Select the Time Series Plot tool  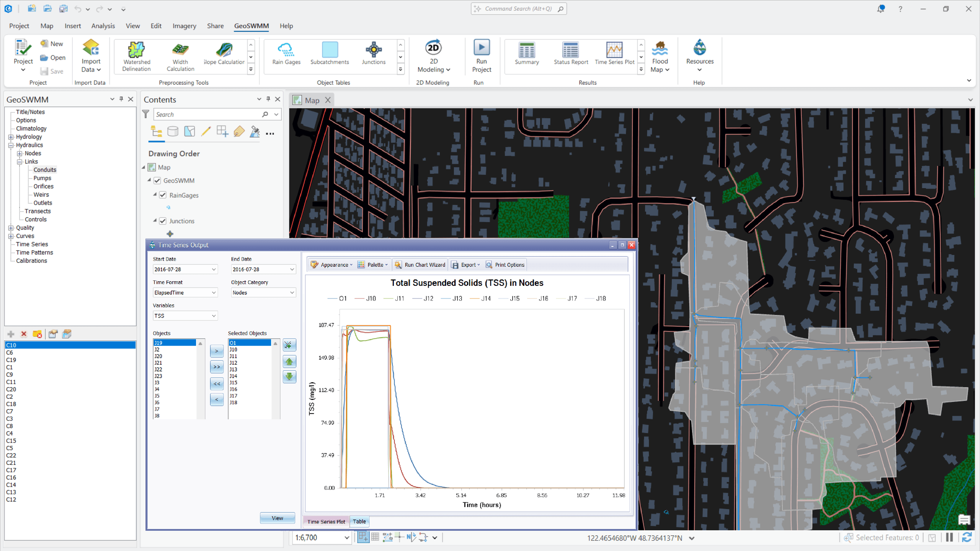pyautogui.click(x=614, y=55)
